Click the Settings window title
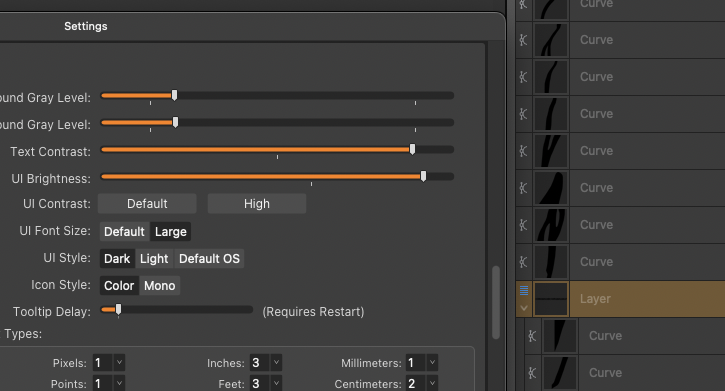 pos(86,26)
